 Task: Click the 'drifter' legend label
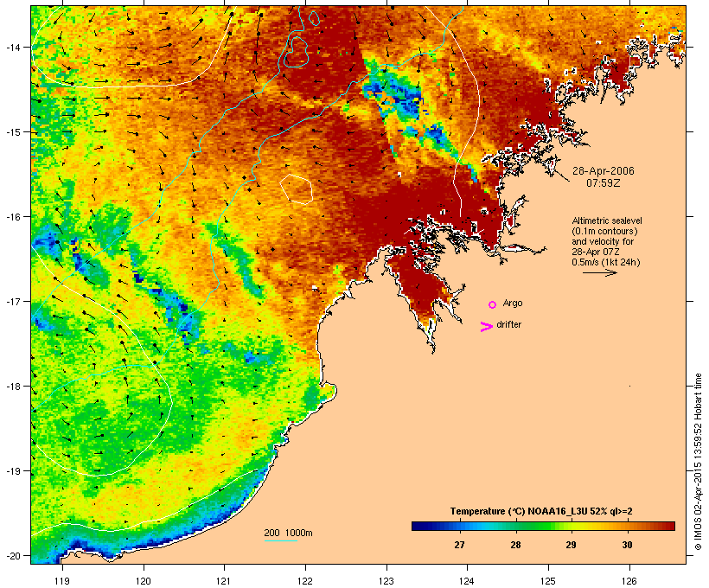508,325
